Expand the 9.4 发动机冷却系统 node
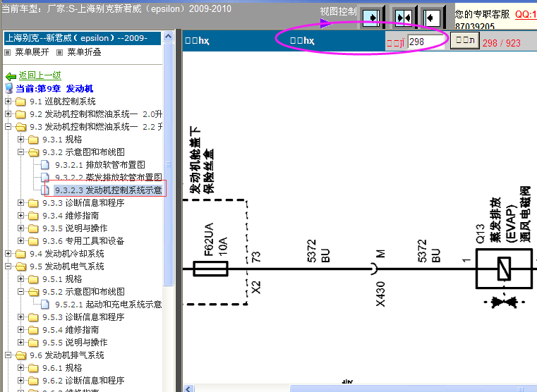This screenshot has height=392, width=537. [8, 254]
